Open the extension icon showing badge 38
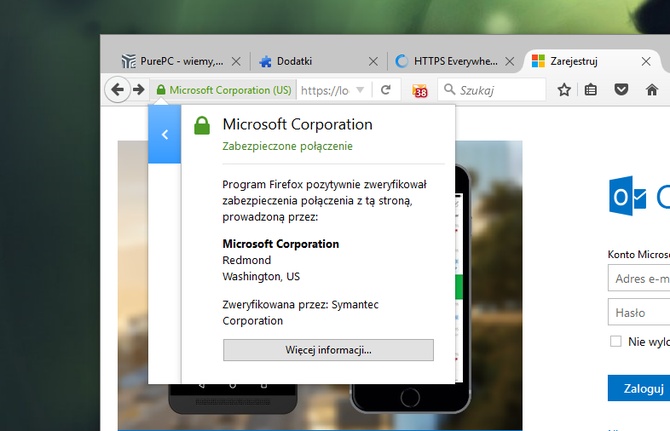The image size is (670, 431). tap(420, 91)
